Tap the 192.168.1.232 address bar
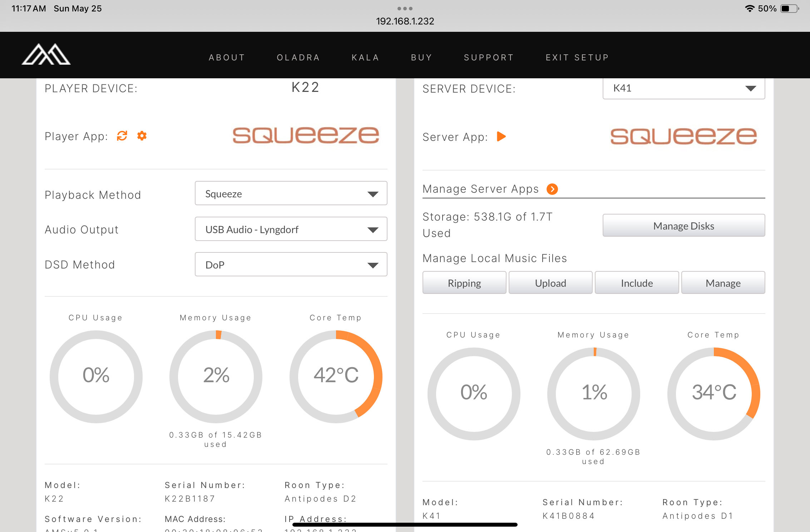This screenshot has height=532, width=810. coord(405,21)
